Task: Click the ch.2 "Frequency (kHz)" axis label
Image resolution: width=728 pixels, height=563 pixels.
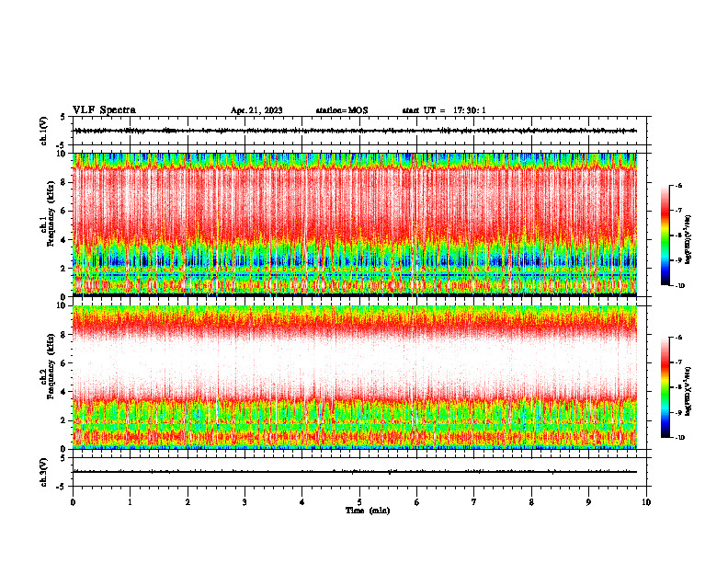Action: [x=51, y=366]
